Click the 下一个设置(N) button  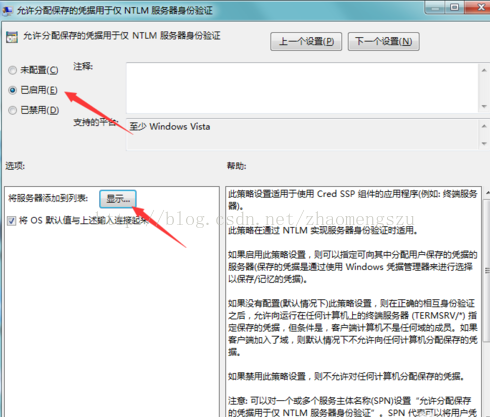[x=384, y=42]
